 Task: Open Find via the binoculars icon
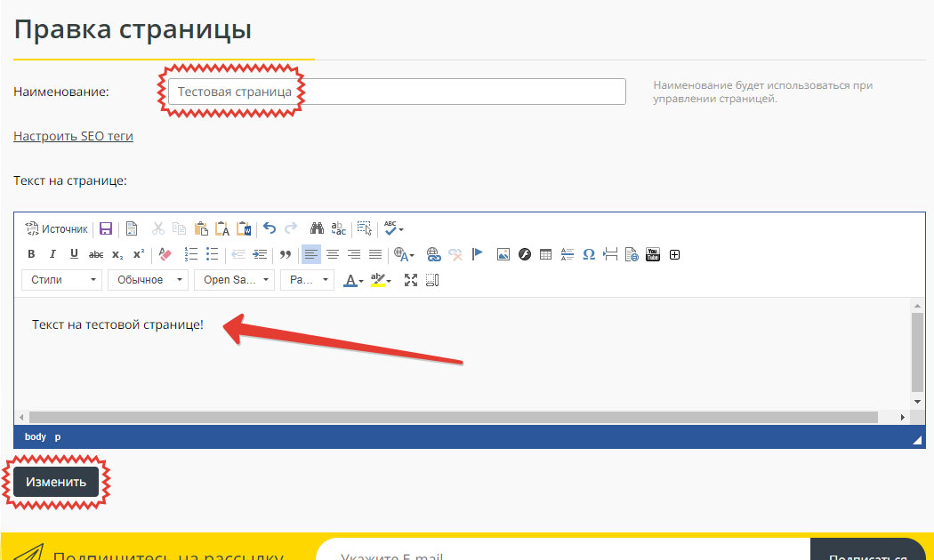tap(317, 229)
